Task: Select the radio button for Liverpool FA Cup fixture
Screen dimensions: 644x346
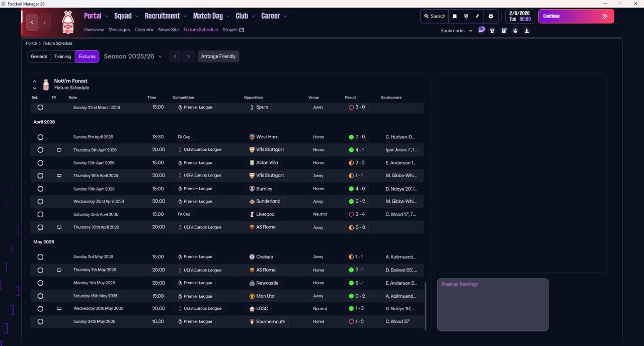Action: 40,214
